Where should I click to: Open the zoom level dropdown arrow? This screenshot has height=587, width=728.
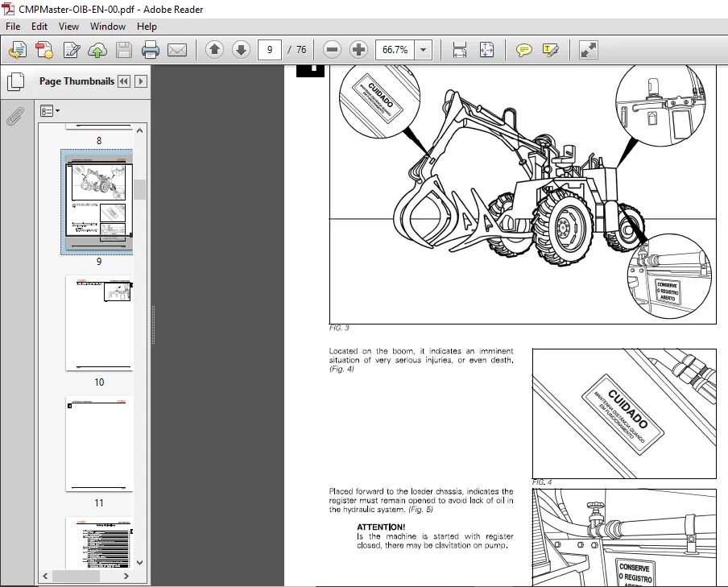[x=423, y=50]
